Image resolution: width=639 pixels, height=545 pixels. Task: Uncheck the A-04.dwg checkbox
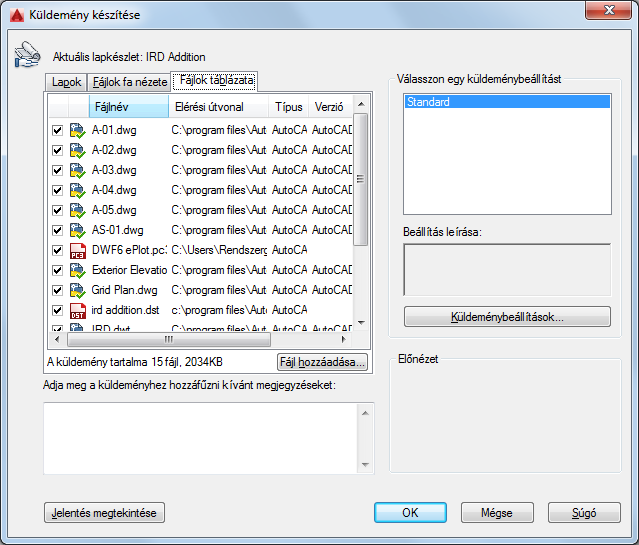click(x=57, y=190)
